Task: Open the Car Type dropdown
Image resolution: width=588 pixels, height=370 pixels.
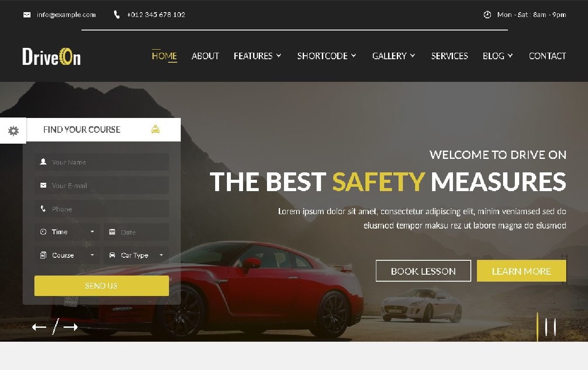Action: pos(136,256)
